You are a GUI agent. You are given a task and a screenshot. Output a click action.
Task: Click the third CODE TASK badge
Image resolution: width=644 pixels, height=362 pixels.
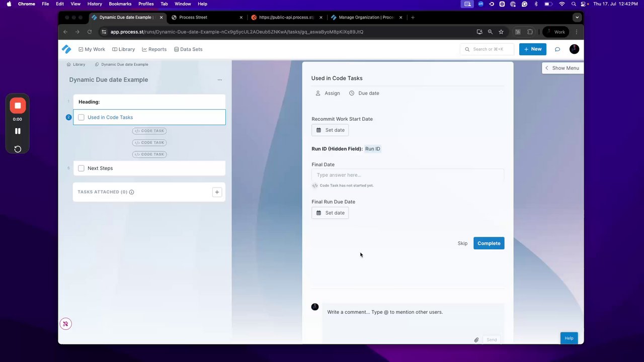[x=149, y=154]
